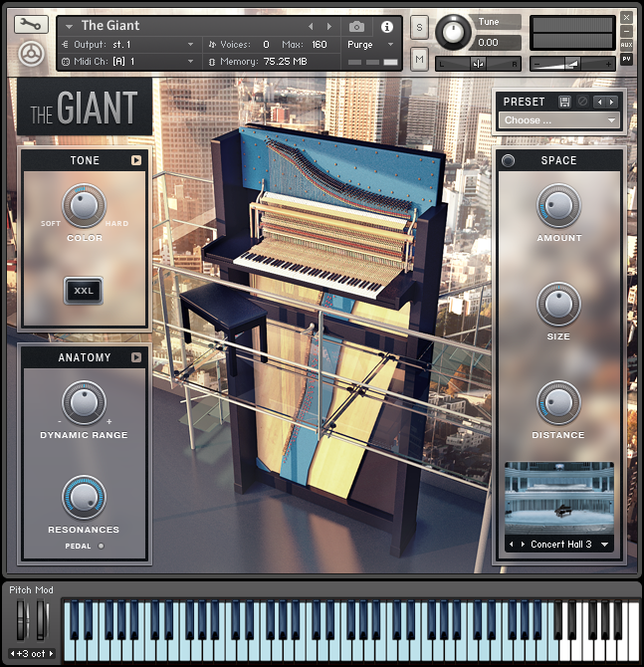644x667 pixels.
Task: Solo the instrument with S button
Action: [419, 27]
